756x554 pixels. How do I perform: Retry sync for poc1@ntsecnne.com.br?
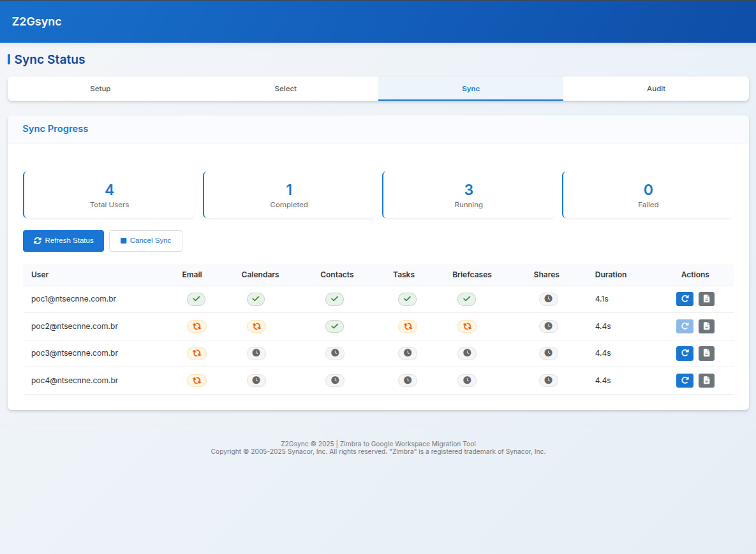coord(685,298)
